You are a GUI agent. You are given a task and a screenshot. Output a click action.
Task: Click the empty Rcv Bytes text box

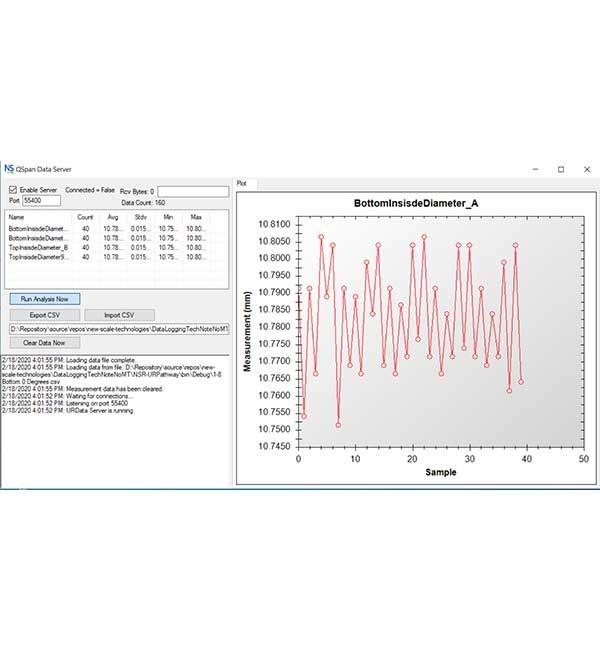(192, 190)
